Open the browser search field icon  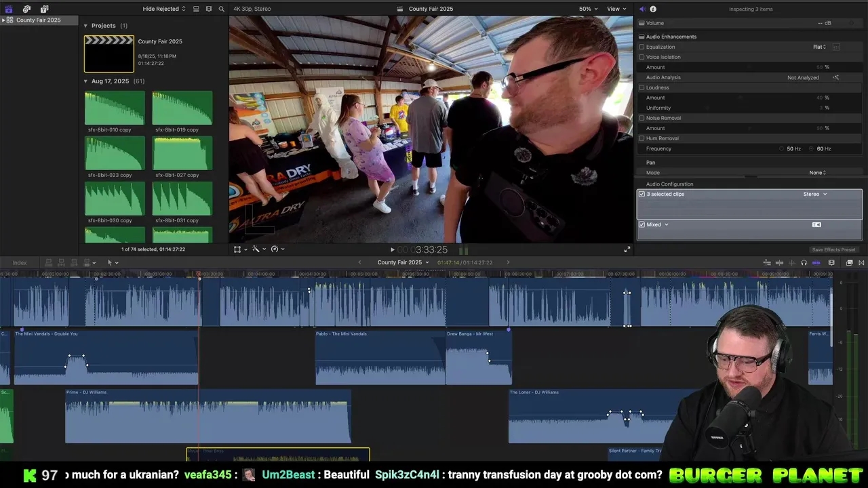(x=220, y=9)
